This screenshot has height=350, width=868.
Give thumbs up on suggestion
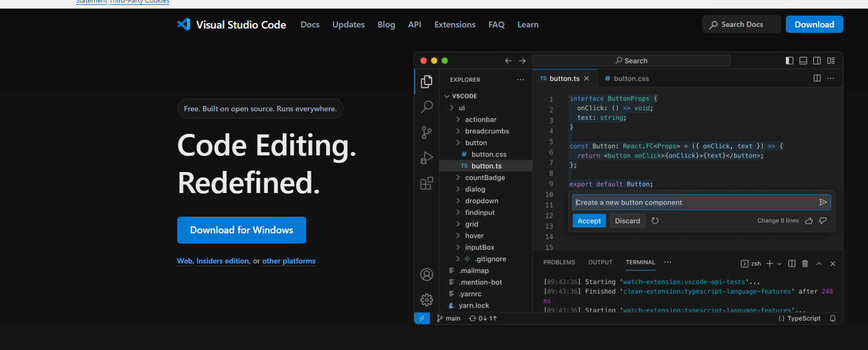coord(809,220)
